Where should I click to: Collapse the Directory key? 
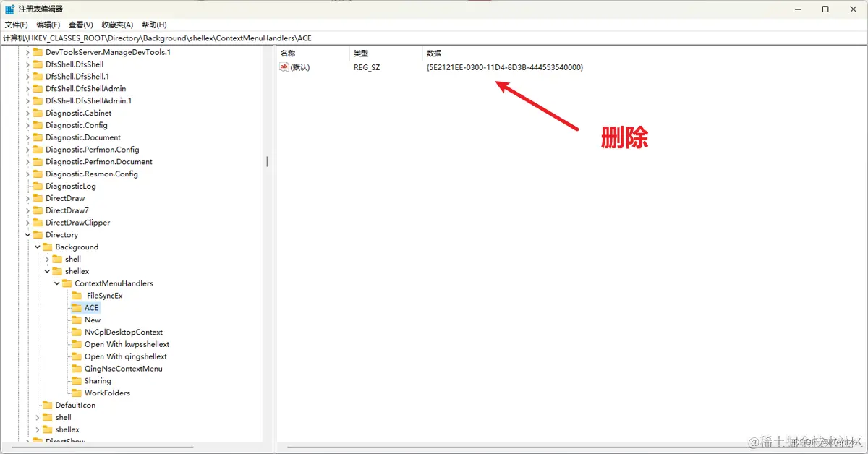28,234
